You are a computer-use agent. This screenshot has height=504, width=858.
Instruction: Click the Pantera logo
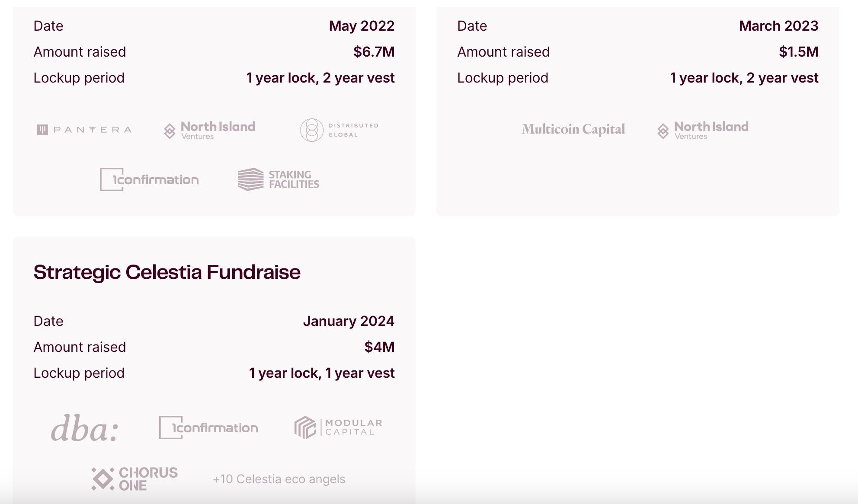[x=84, y=130]
